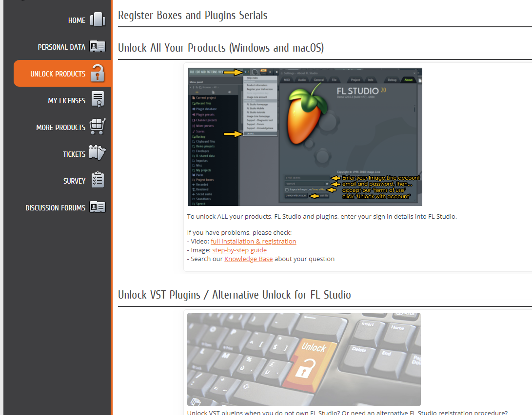Click the Discussion Forums card icon
This screenshot has height=415, width=532.
pyautogui.click(x=98, y=207)
